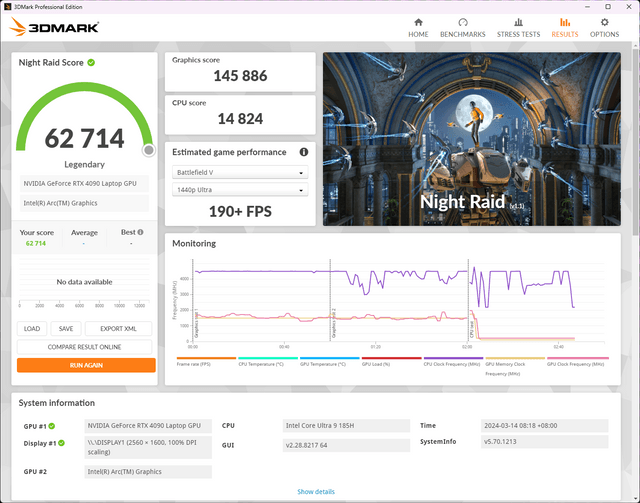Image resolution: width=640 pixels, height=503 pixels.
Task: Click the Graphics score value 145 886
Action: coord(240,76)
